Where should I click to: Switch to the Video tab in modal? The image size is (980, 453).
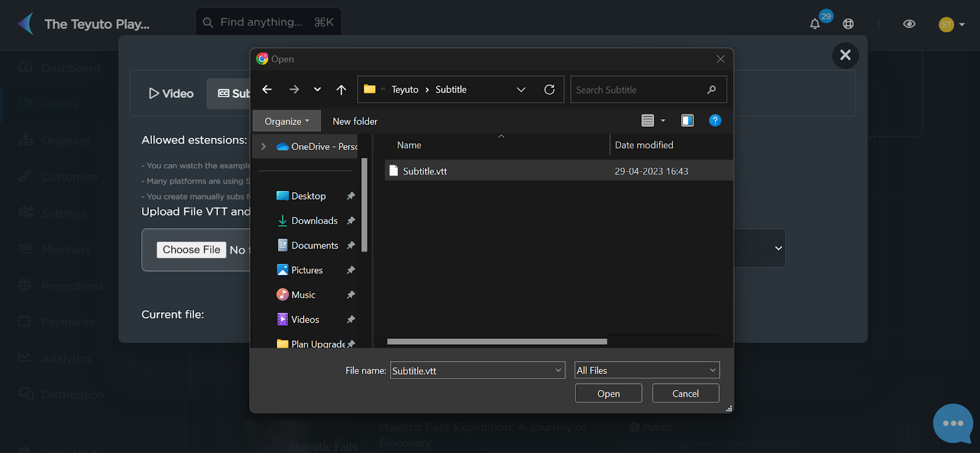(x=171, y=94)
